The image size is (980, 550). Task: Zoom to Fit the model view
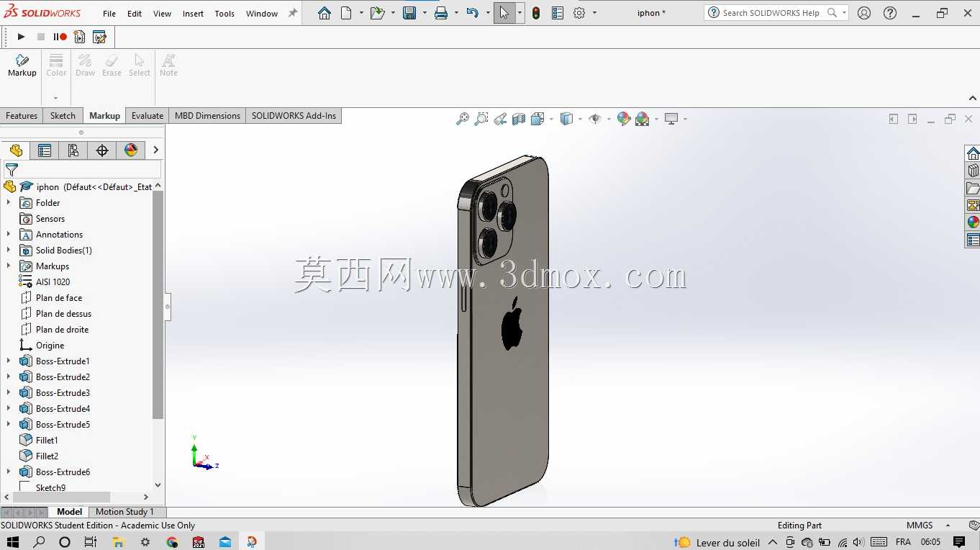pos(463,119)
